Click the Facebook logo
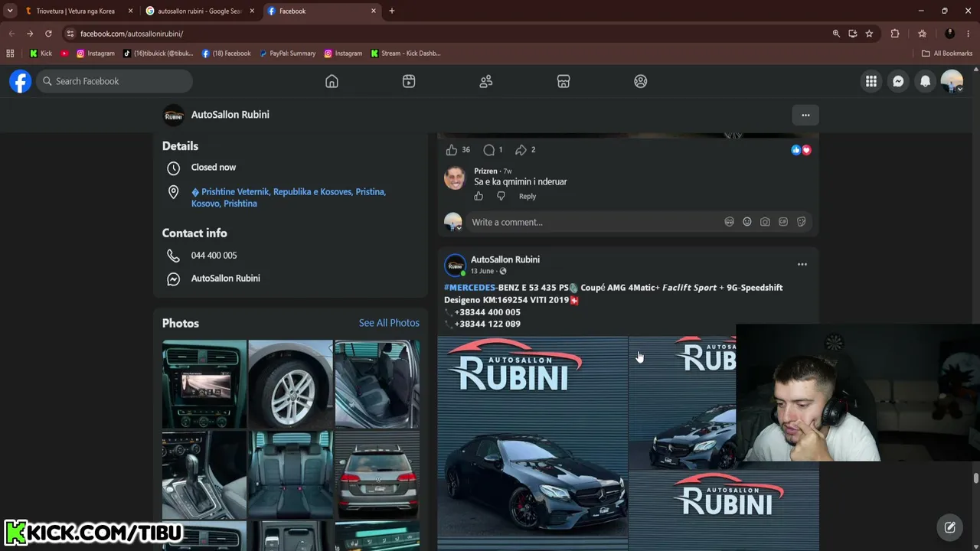The image size is (980, 551). (x=21, y=81)
